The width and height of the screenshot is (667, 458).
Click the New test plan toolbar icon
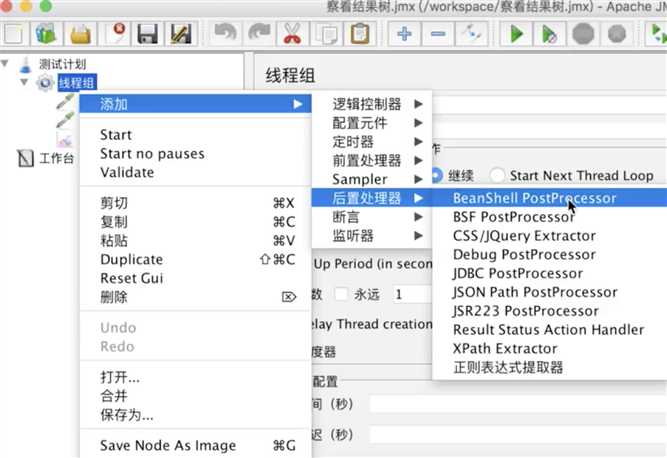pos(13,34)
